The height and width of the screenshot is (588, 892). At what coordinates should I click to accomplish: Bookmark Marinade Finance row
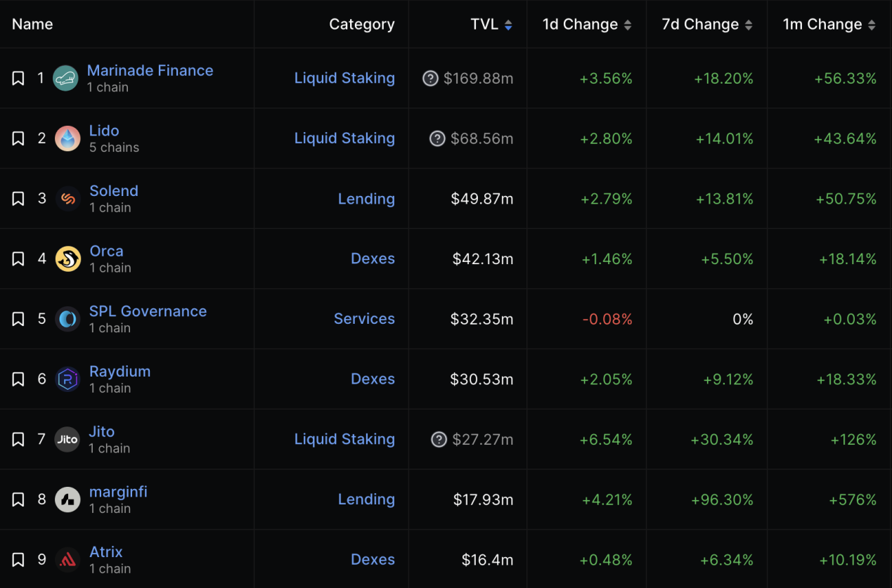coord(18,78)
